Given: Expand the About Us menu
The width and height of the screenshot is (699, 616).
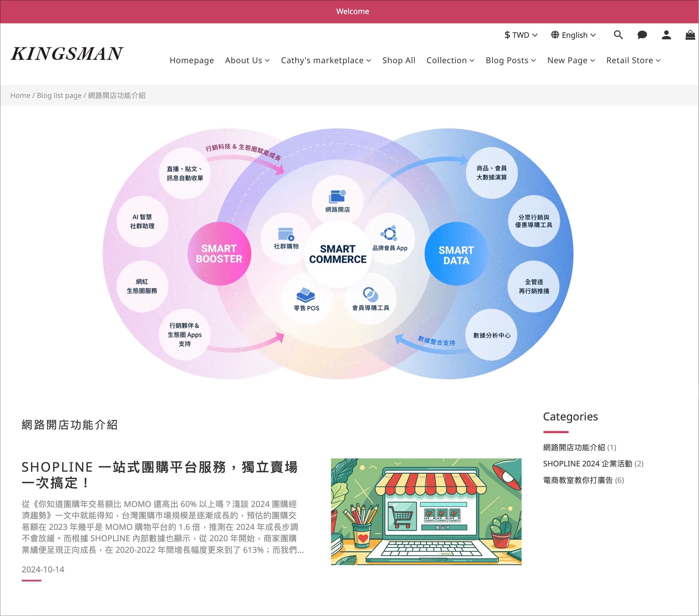Looking at the screenshot, I should click(x=247, y=60).
